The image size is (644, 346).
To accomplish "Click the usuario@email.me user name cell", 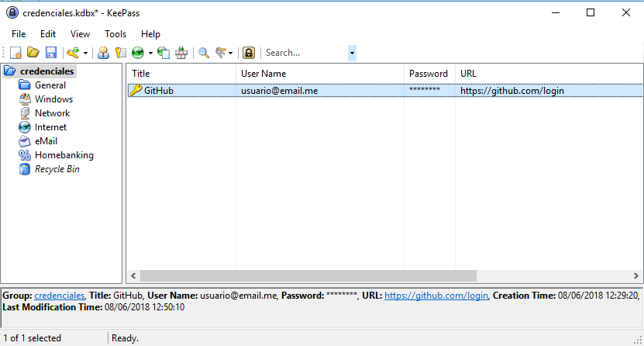I will (x=279, y=91).
